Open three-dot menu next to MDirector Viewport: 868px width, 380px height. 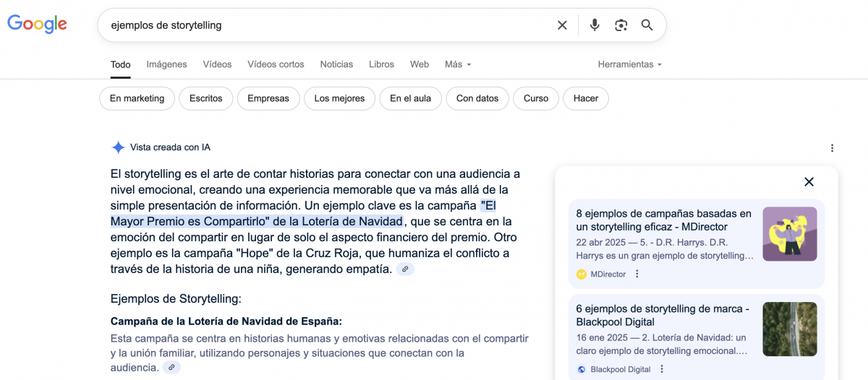pos(637,274)
